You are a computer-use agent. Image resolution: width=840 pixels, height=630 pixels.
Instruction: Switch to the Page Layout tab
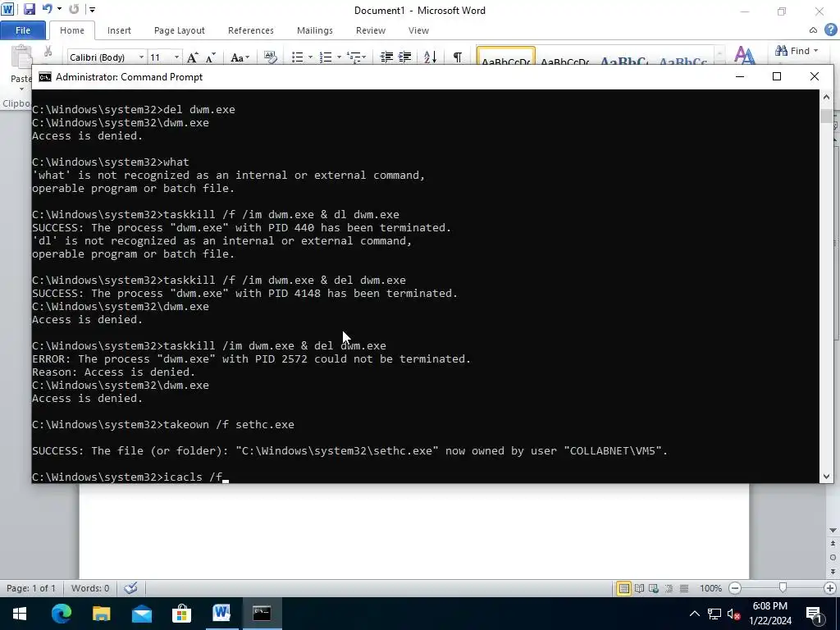click(180, 30)
